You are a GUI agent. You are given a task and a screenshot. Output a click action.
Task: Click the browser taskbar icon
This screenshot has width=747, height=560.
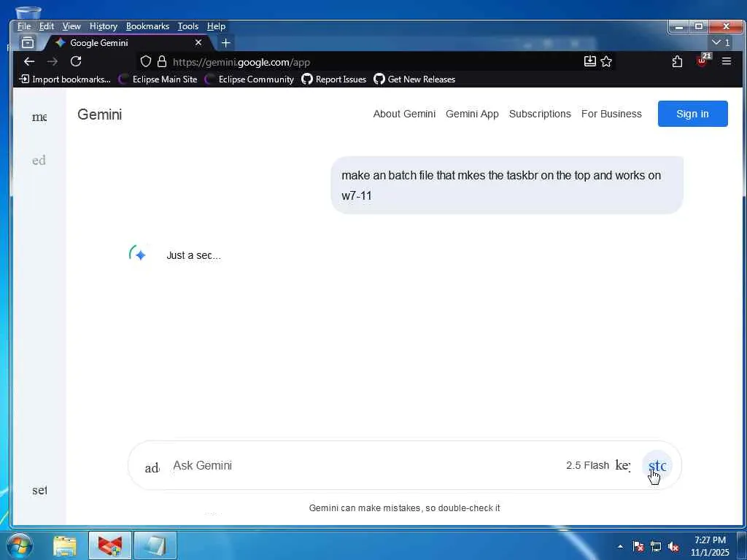point(110,545)
